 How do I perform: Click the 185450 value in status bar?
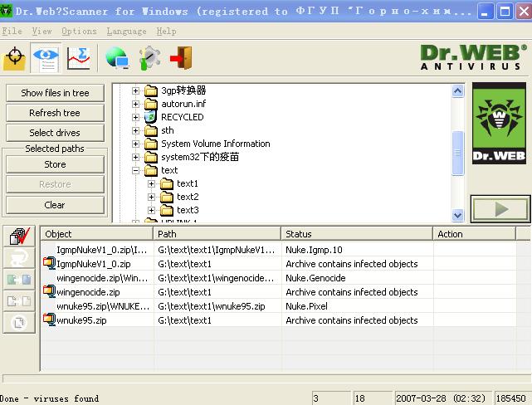click(x=510, y=398)
